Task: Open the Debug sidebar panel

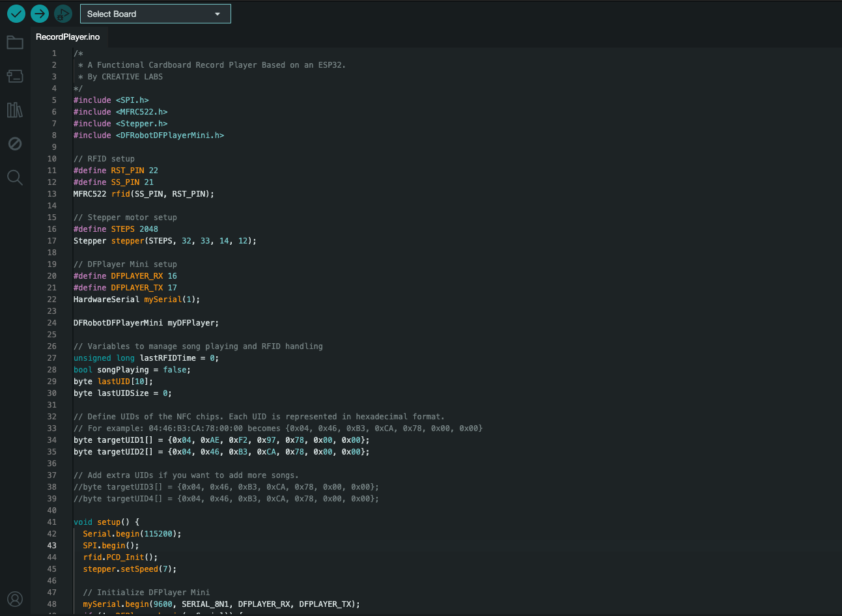Action: pyautogui.click(x=15, y=144)
